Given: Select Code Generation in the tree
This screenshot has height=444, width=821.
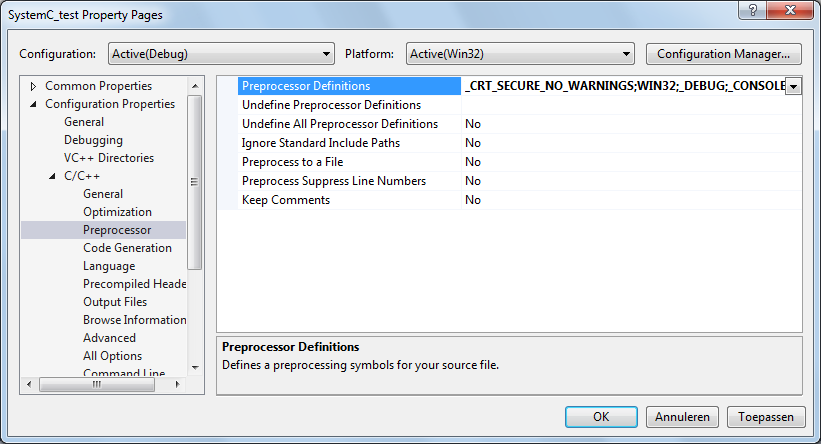Looking at the screenshot, I should [127, 248].
